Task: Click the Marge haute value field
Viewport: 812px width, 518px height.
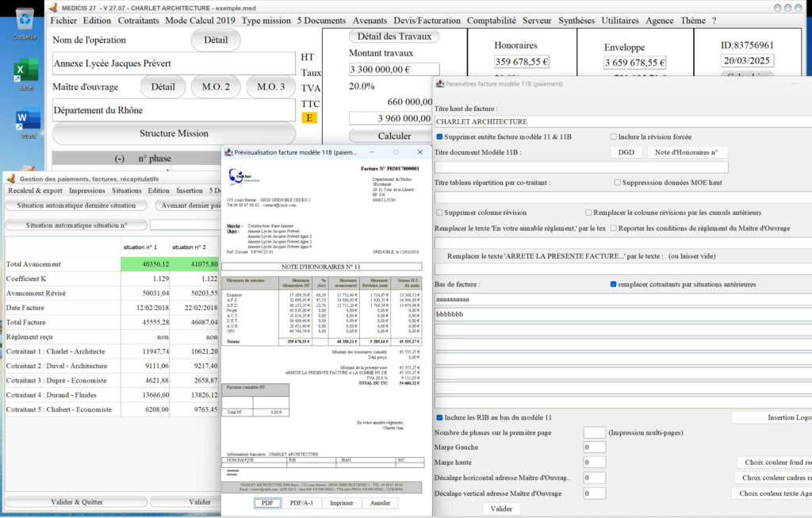Action: coord(595,462)
